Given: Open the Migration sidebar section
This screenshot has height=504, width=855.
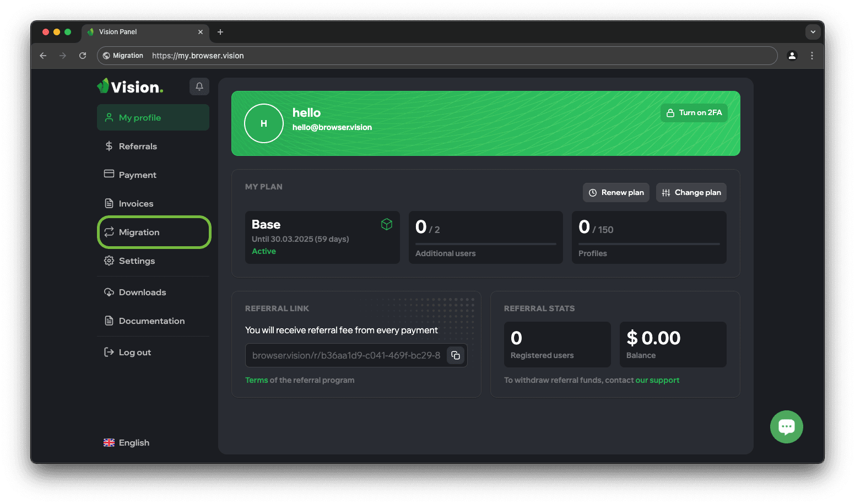Looking at the screenshot, I should coord(139,232).
